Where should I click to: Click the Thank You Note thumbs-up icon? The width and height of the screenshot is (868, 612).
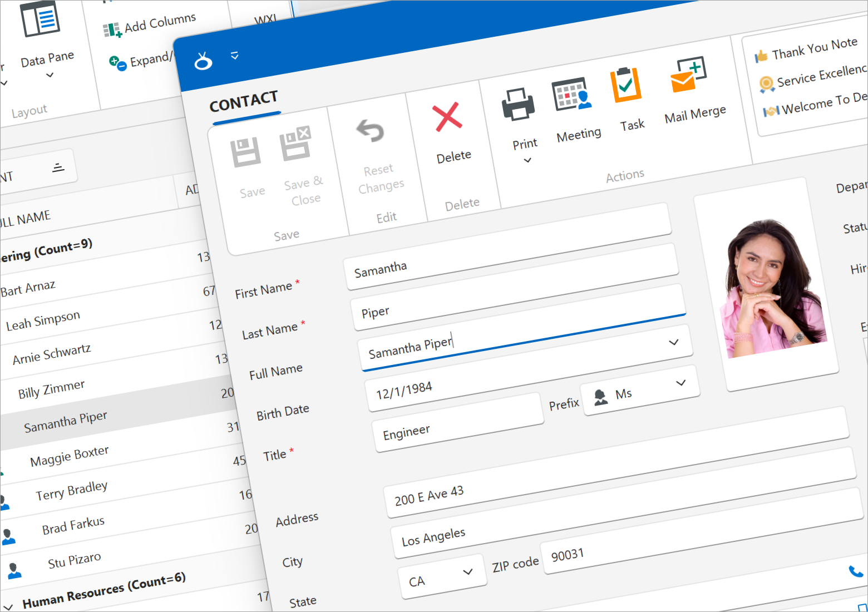(761, 56)
